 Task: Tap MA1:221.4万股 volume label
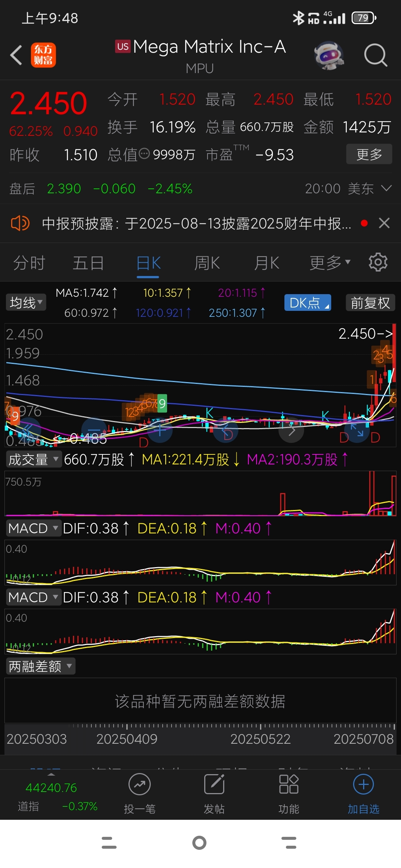[190, 459]
